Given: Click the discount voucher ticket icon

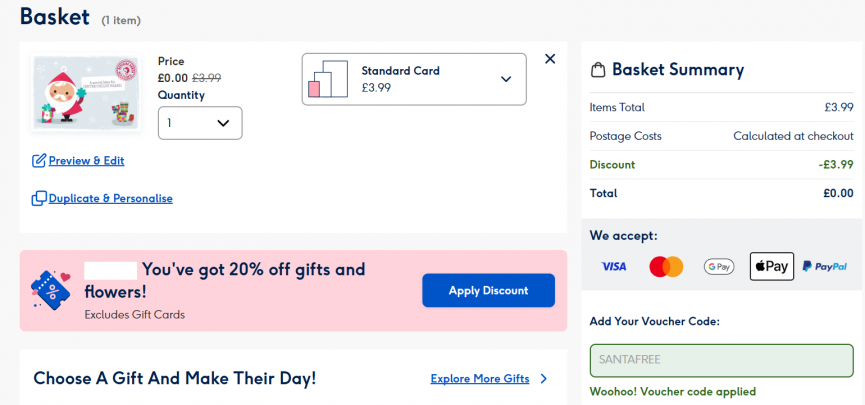Looking at the screenshot, I should pyautogui.click(x=51, y=290).
